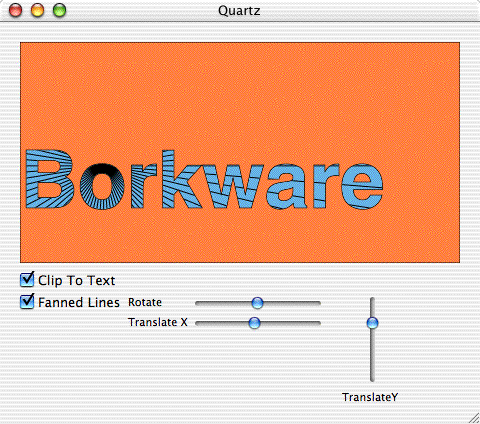Viewport: 480px width, 424px height.
Task: Click the letter B with fanned lines
Action: coord(50,179)
